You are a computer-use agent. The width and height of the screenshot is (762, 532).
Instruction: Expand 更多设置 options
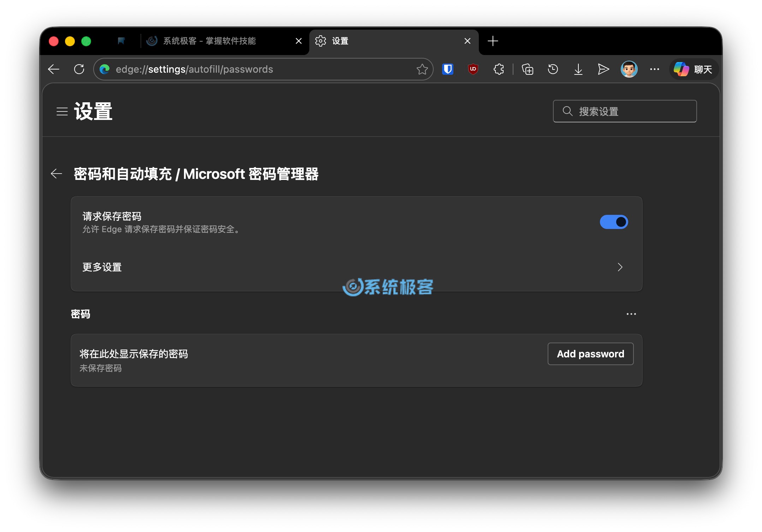pyautogui.click(x=620, y=267)
